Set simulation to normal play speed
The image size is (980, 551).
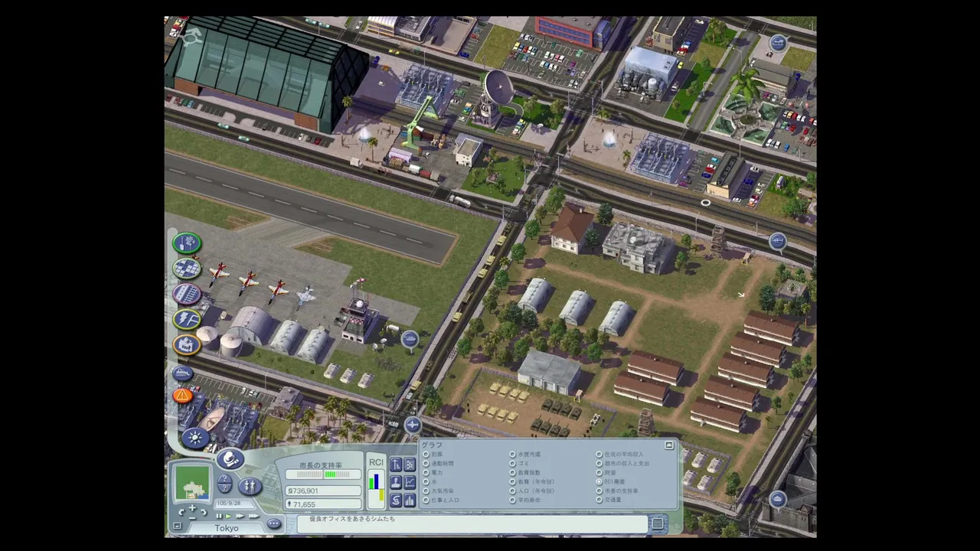point(228,516)
